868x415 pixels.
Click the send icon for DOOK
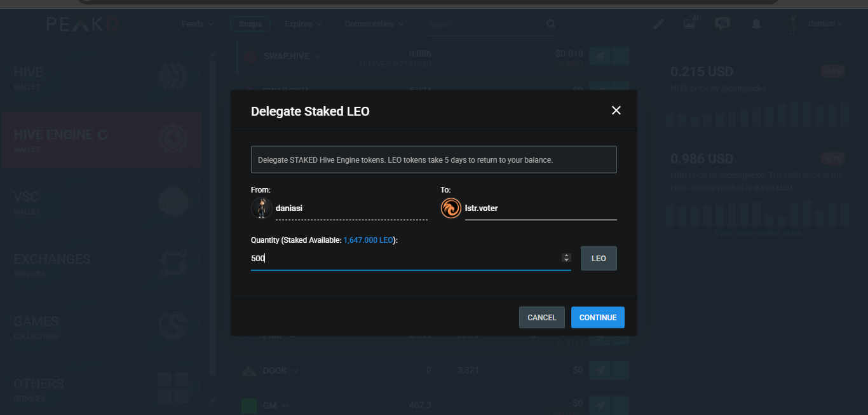point(599,371)
